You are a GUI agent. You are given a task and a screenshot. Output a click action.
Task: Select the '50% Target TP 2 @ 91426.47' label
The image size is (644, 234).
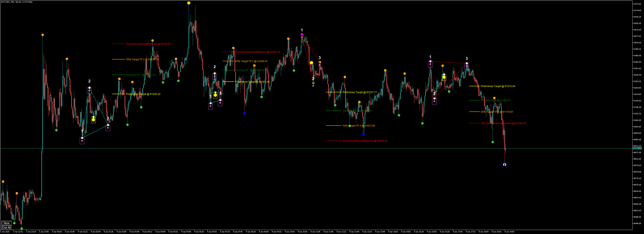251,61
